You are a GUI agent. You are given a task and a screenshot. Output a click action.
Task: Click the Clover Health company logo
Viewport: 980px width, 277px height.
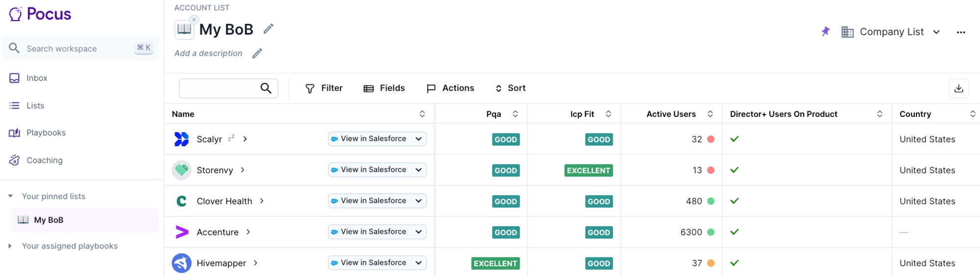point(181,201)
